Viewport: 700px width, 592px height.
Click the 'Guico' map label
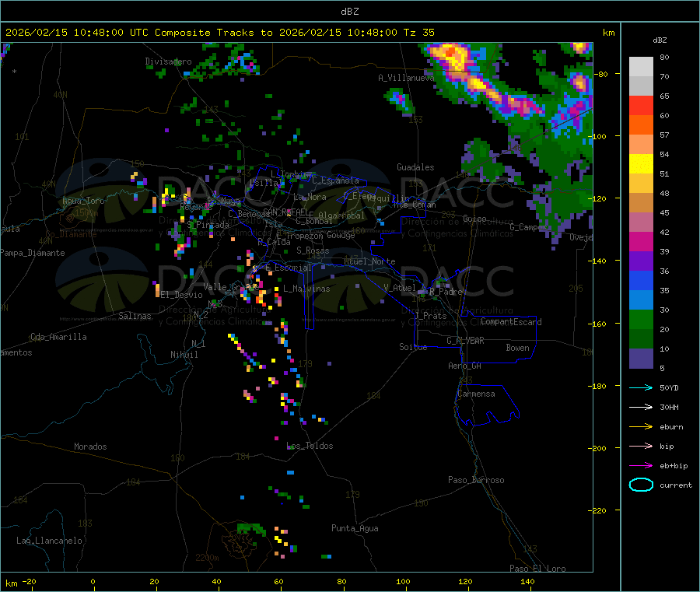(x=474, y=219)
